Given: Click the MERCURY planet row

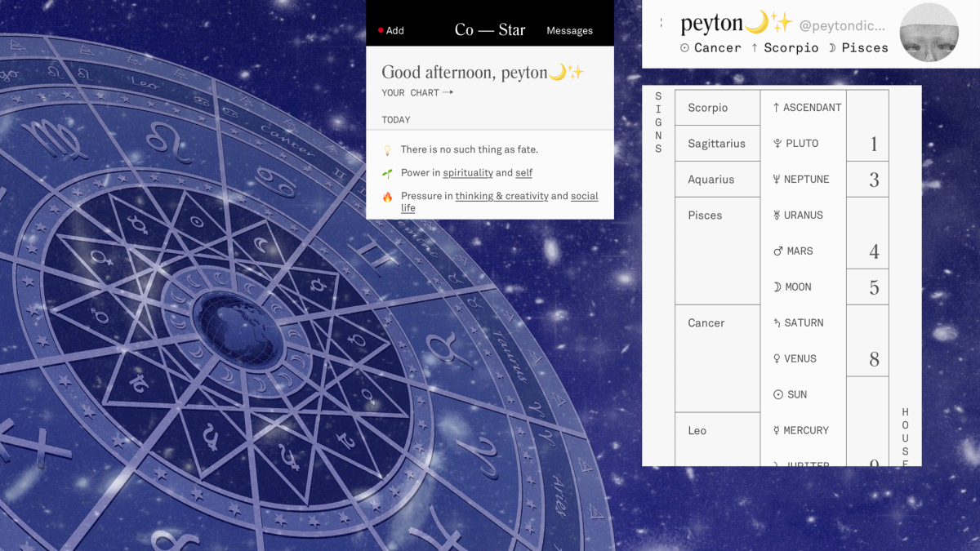Looking at the screenshot, I should (800, 431).
